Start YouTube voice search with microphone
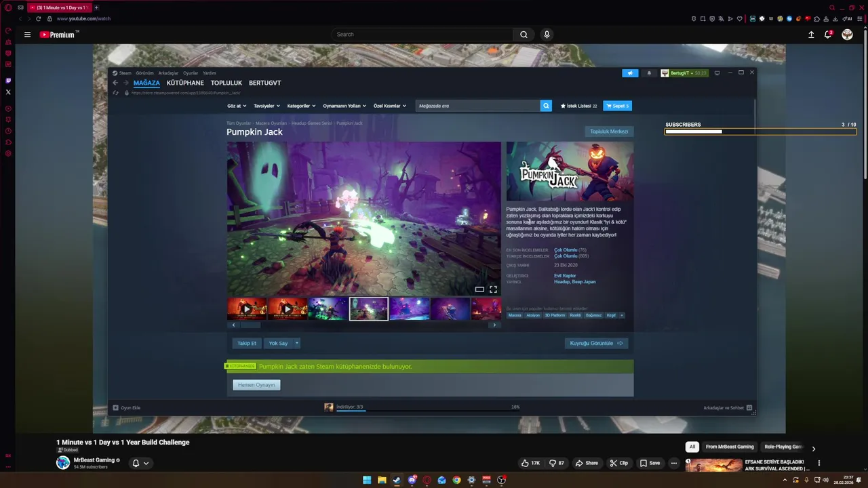 pyautogui.click(x=547, y=35)
